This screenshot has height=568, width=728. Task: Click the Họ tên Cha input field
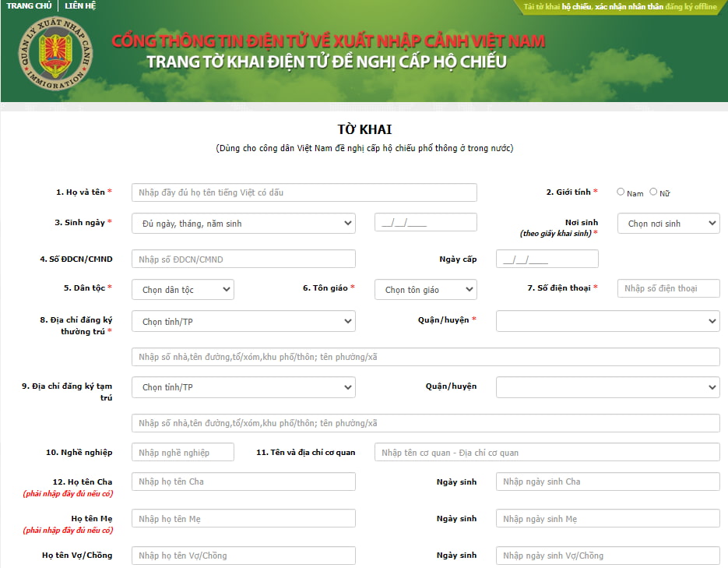(243, 482)
